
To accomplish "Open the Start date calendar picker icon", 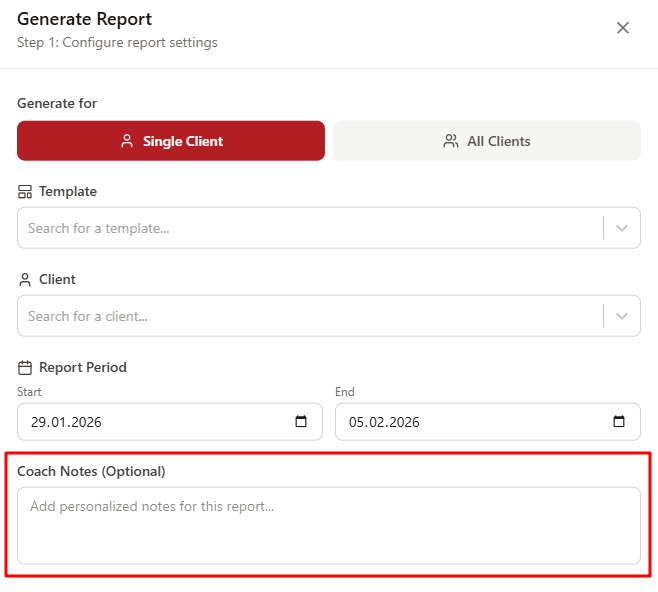I will click(x=301, y=422).
